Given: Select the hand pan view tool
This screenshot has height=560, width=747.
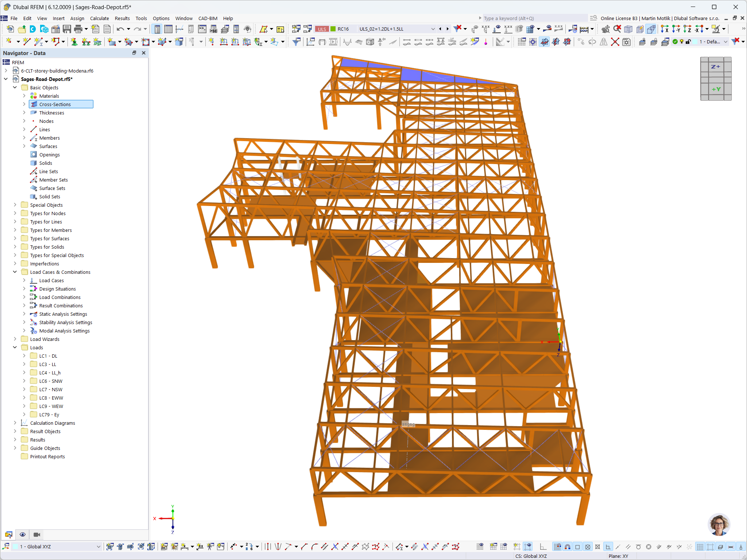Looking at the screenshot, I should click(x=606, y=29).
